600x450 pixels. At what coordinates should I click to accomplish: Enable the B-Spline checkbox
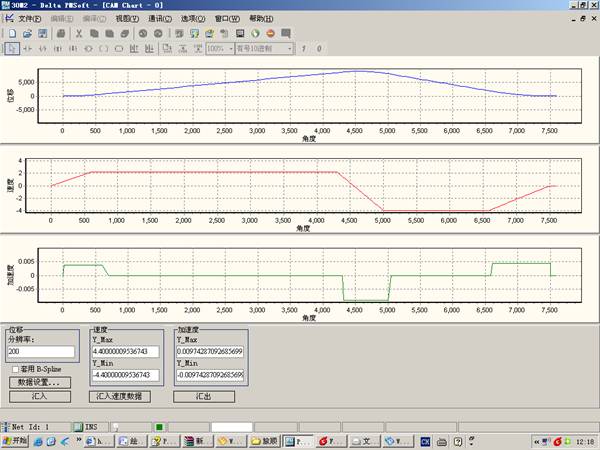click(x=14, y=369)
